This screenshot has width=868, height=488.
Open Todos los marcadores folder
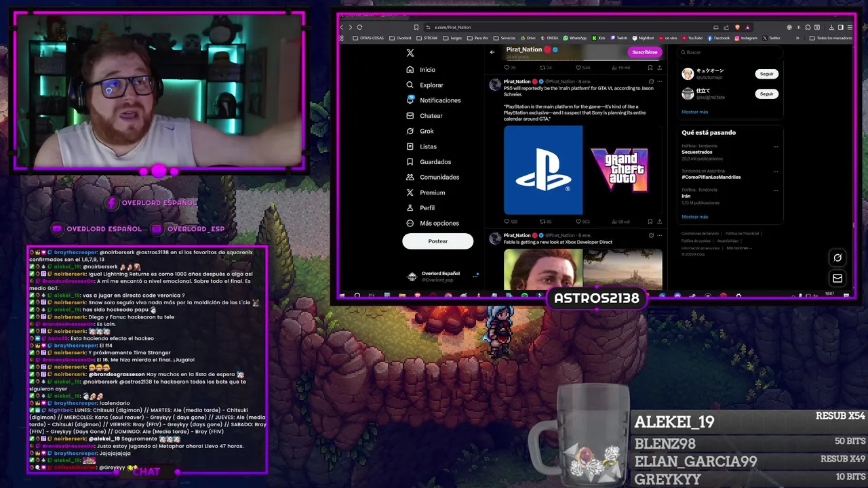click(x=831, y=38)
